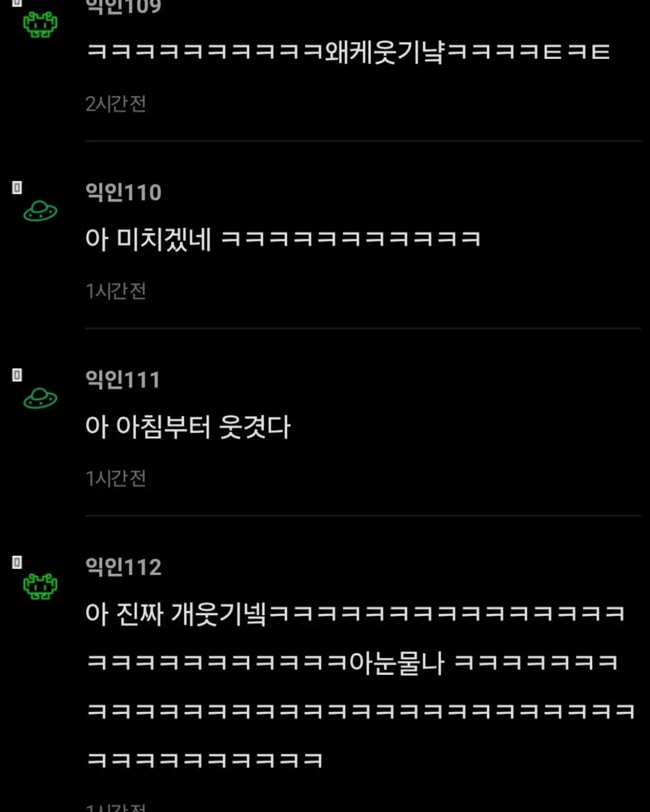This screenshot has width=650, height=812.
Task: Open the profile of username 익인110
Action: pyautogui.click(x=123, y=192)
